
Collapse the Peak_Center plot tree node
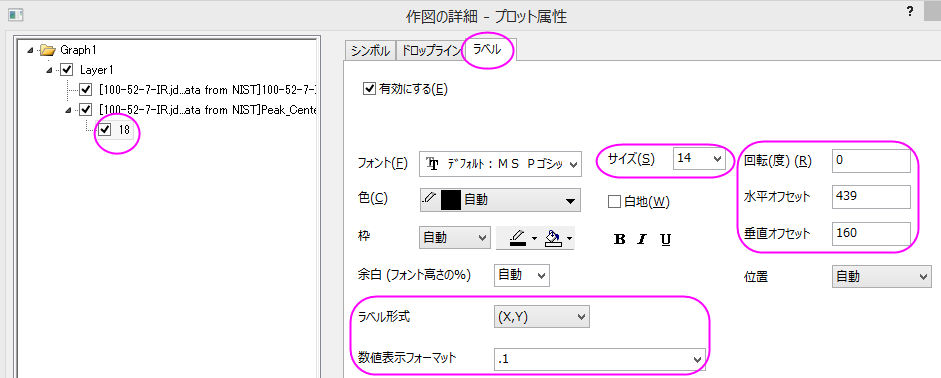[69, 109]
